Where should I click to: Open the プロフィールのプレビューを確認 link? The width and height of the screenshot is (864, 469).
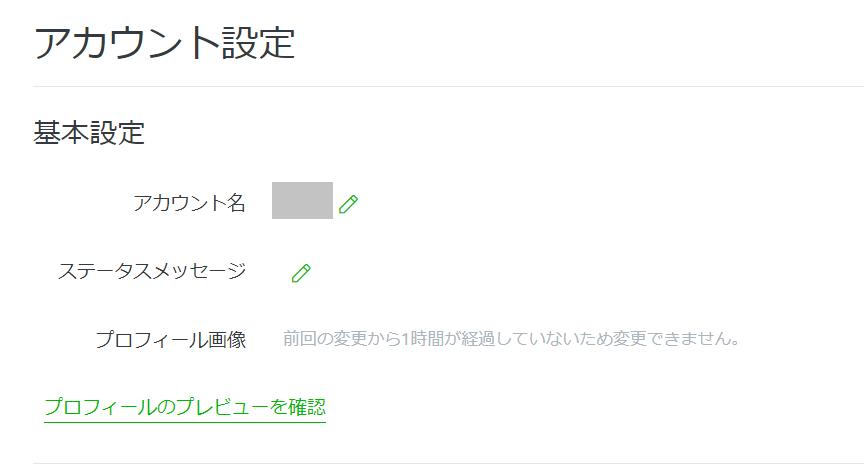pyautogui.click(x=185, y=407)
